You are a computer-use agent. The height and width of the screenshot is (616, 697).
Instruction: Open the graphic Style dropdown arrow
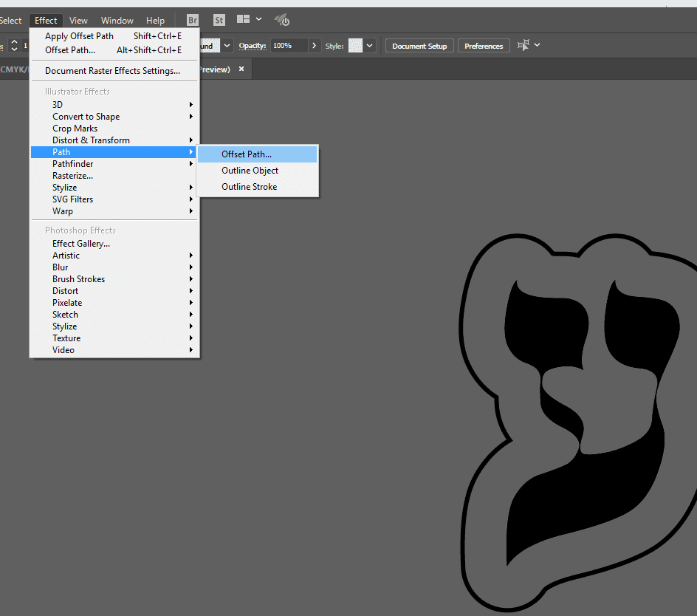coord(370,46)
